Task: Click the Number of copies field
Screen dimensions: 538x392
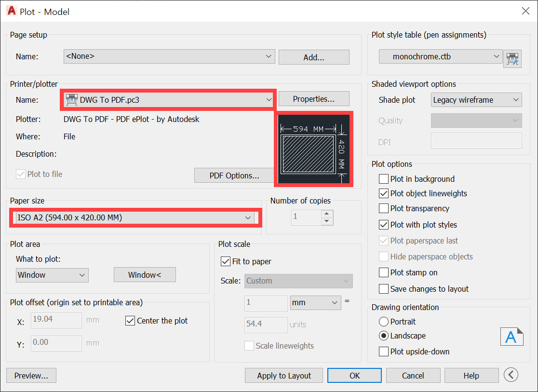Action: coord(306,217)
